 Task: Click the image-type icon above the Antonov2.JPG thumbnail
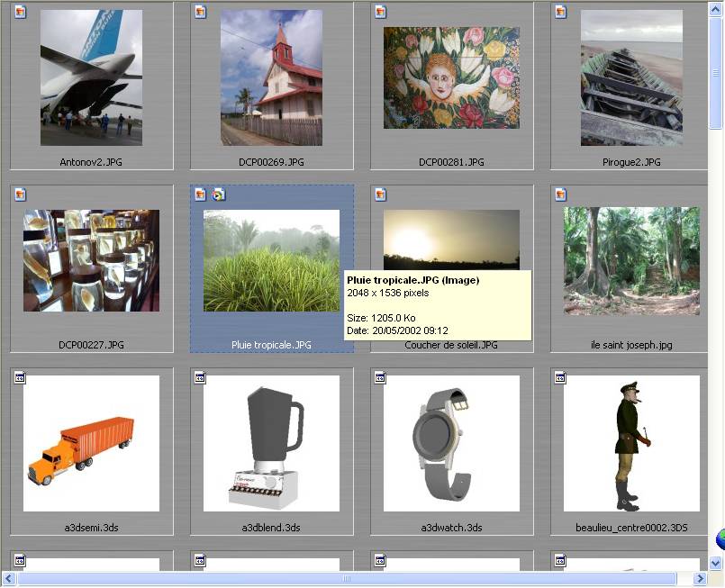[21, 12]
